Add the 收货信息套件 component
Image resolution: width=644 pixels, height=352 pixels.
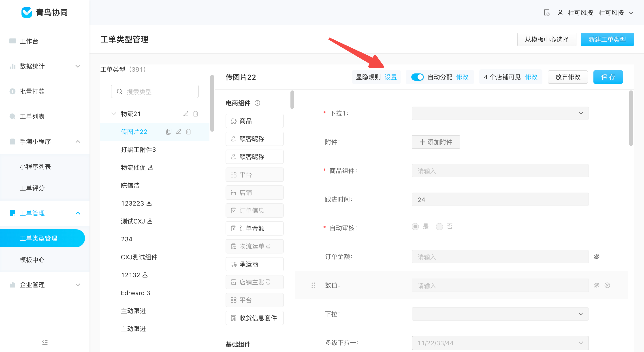(254, 318)
